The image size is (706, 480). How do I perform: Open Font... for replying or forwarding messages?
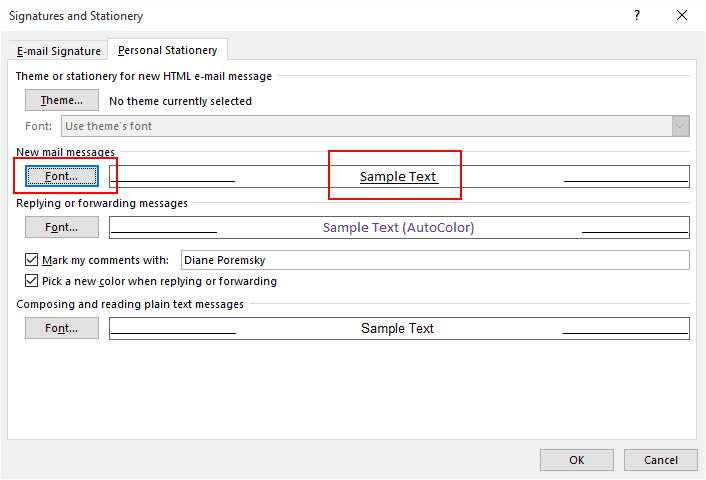point(62,227)
